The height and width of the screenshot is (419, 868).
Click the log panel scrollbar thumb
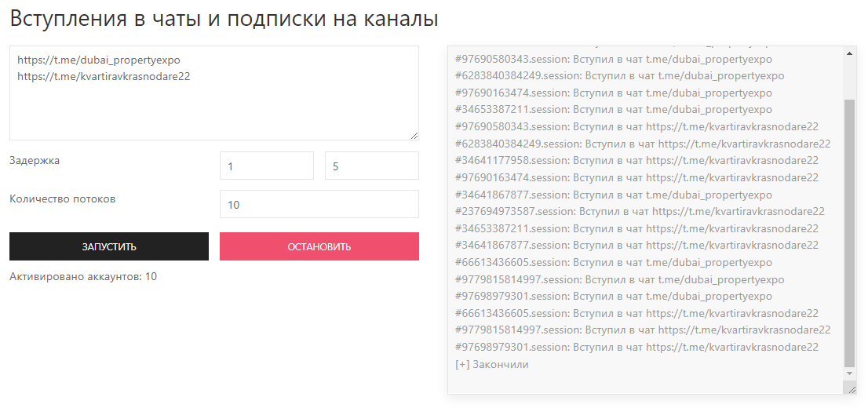(850, 231)
